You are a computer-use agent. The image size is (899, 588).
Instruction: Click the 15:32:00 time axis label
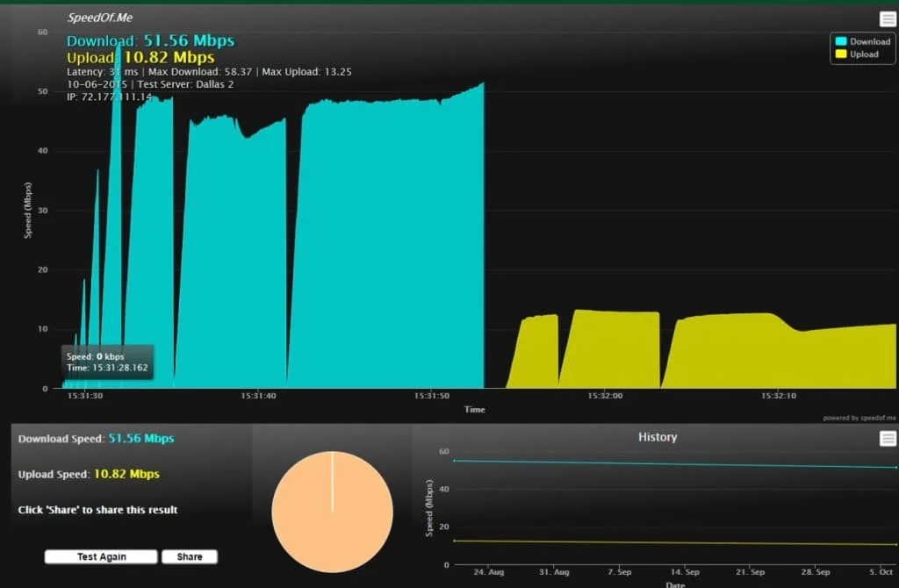click(605, 396)
